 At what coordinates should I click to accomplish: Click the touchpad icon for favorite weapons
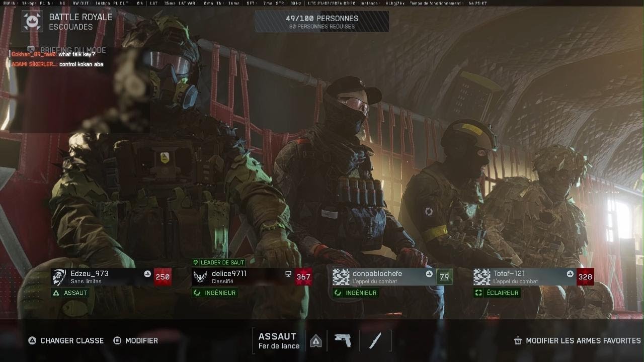coord(518,340)
